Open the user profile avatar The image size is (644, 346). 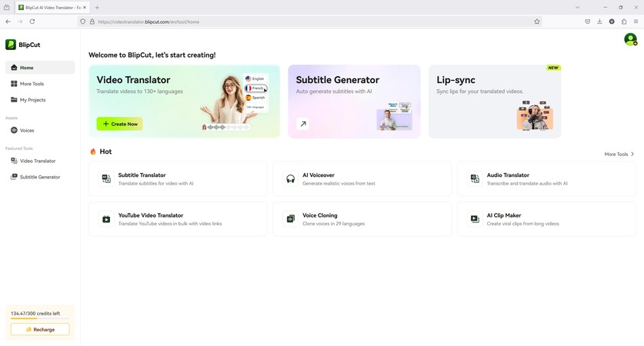[630, 39]
